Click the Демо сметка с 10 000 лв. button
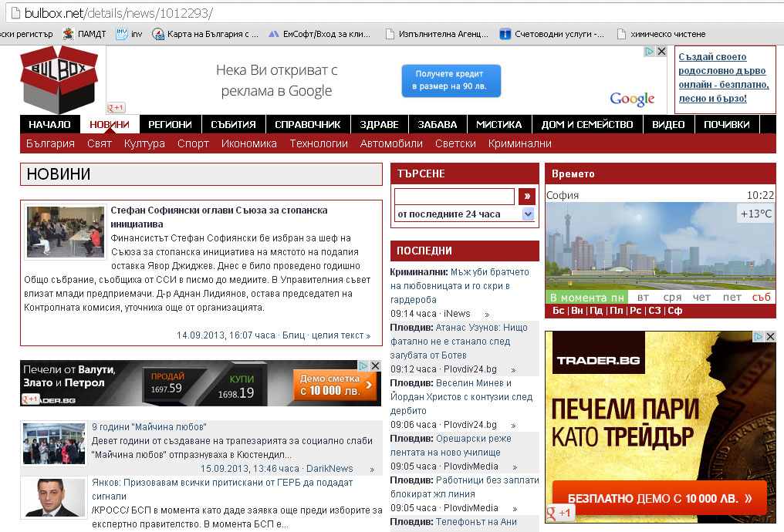The height and width of the screenshot is (532, 784). pos(334,385)
